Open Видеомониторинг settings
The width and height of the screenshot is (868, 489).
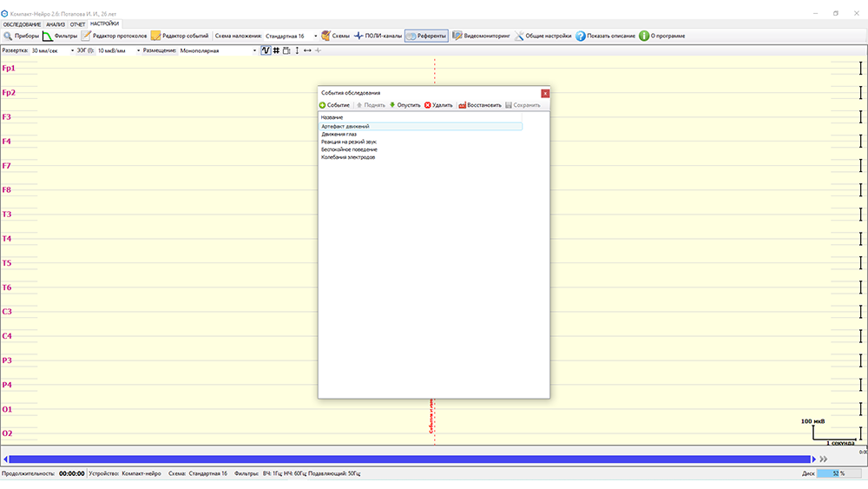480,36
